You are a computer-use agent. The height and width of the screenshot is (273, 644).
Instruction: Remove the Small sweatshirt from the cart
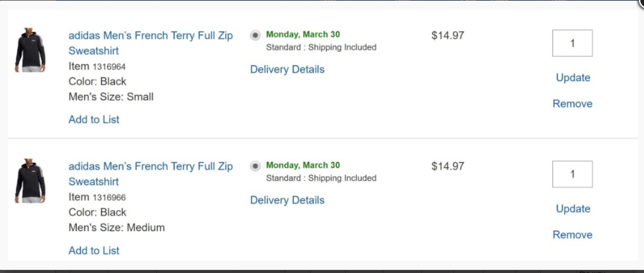(x=572, y=104)
